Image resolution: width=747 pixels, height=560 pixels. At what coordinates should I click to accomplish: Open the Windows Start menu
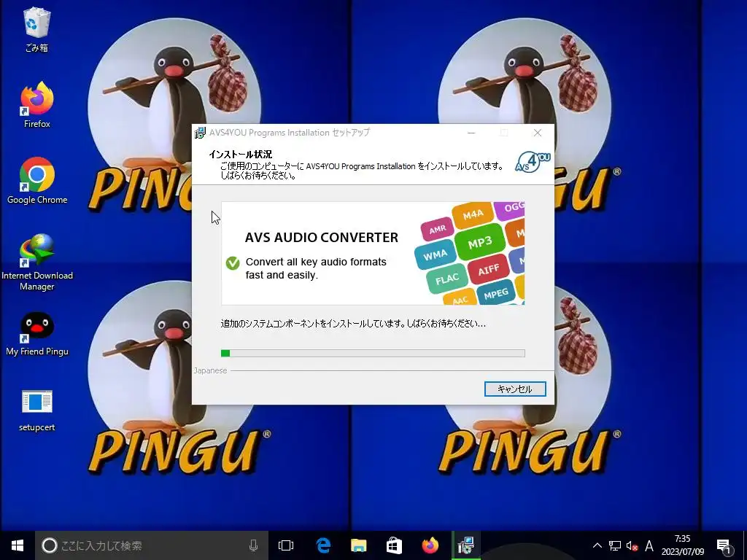[x=18, y=545]
